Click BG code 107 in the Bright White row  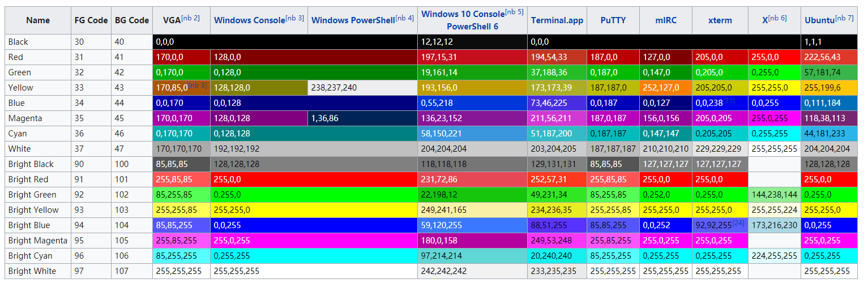pos(132,271)
